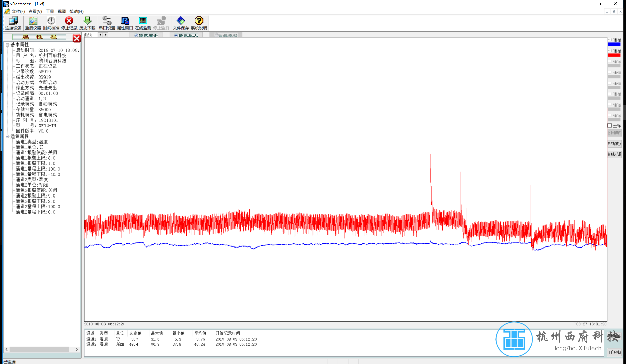
Task: Save file with 文件保存 icon
Action: 181,23
